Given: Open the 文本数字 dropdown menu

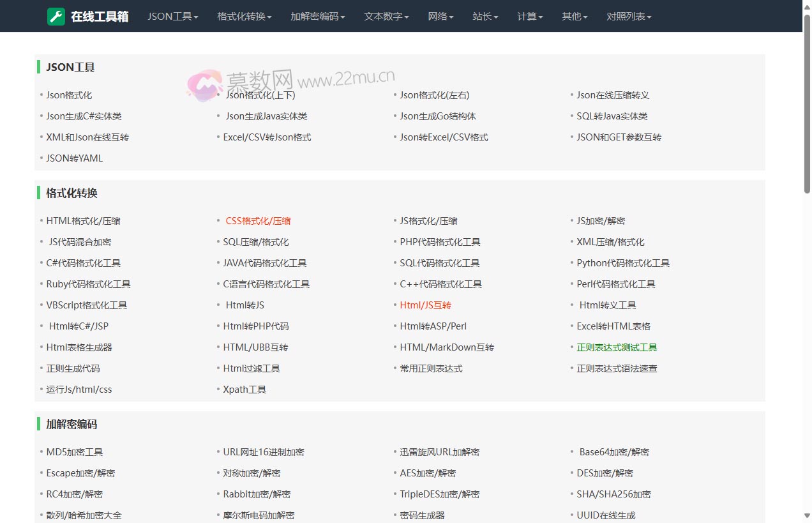Looking at the screenshot, I should [385, 17].
